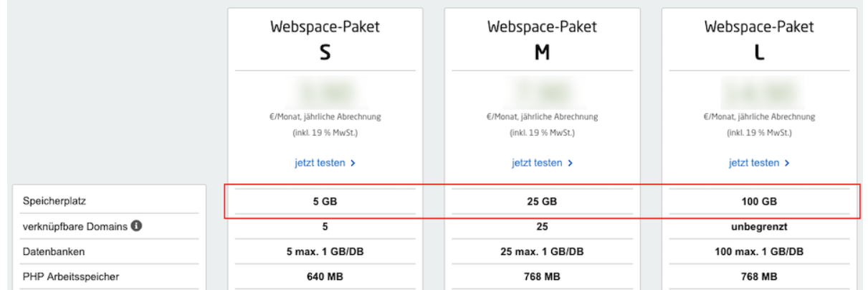Click the 5 GB storage cell
This screenshot has height=290, width=868.
[325, 202]
